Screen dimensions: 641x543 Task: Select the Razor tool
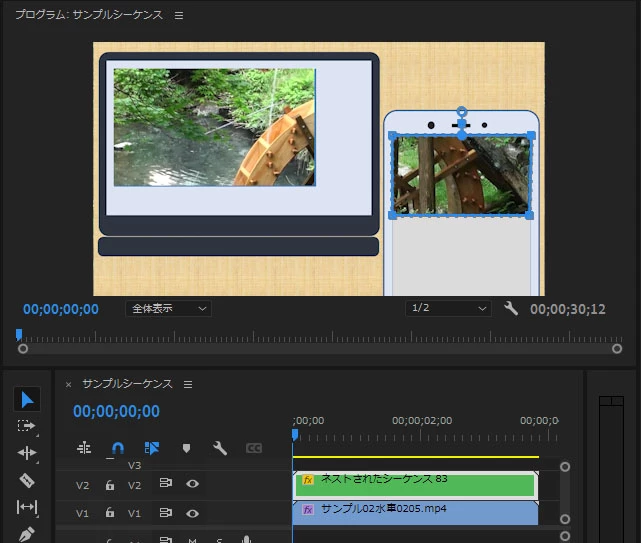tap(27, 480)
